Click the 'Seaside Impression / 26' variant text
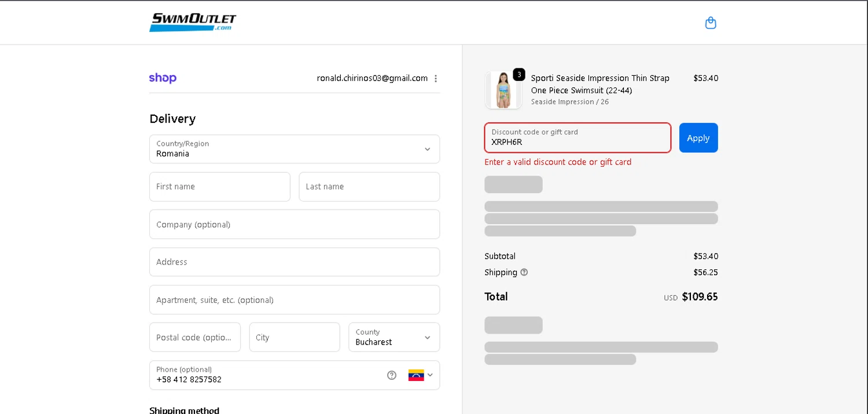Screen dimensions: 868x414 (570, 102)
